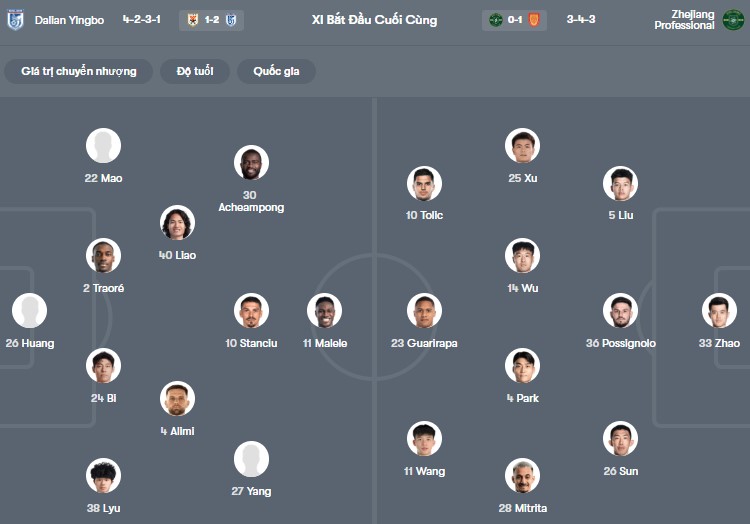The width and height of the screenshot is (750, 524).
Task: Click goalkeeper Huang's placeholder avatar
Action: pyautogui.click(x=29, y=311)
